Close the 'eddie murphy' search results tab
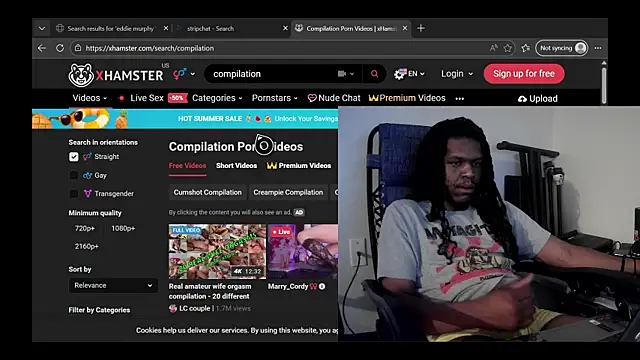 click(x=166, y=28)
